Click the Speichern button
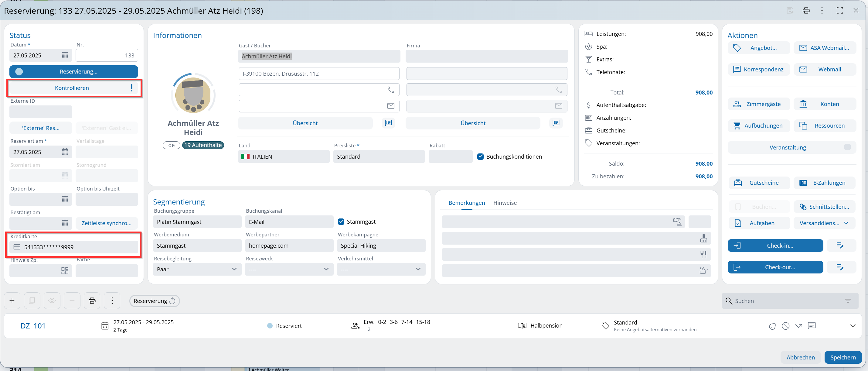The width and height of the screenshot is (868, 371). [x=843, y=357]
